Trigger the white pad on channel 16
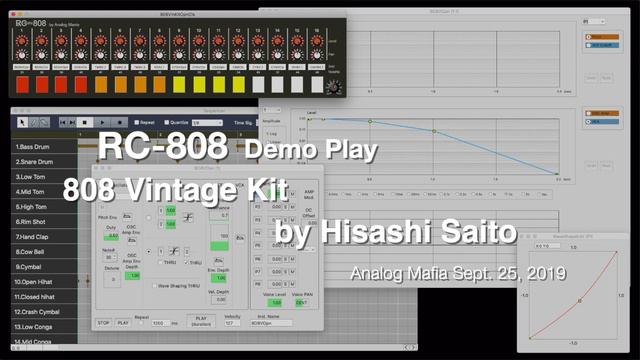 pyautogui.click(x=317, y=85)
